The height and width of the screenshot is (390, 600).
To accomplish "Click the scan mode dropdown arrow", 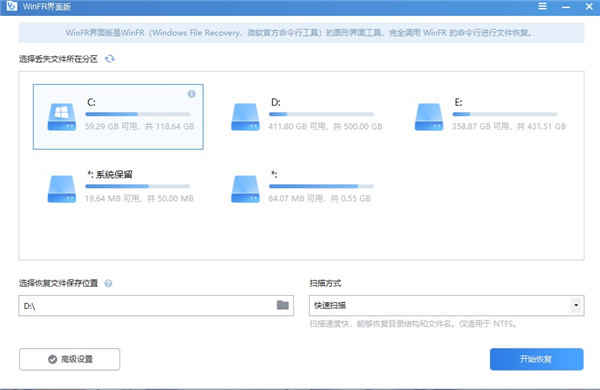I will click(x=576, y=305).
